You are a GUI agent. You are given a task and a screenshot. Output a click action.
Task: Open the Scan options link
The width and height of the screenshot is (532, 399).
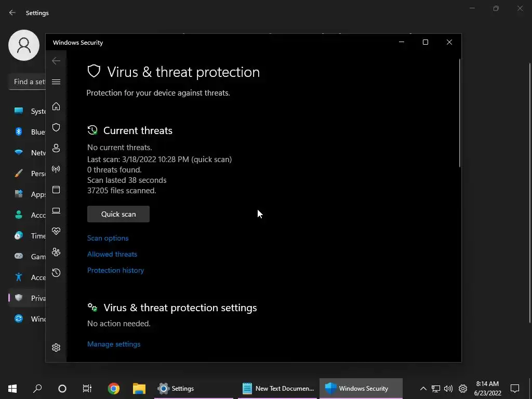(x=108, y=238)
